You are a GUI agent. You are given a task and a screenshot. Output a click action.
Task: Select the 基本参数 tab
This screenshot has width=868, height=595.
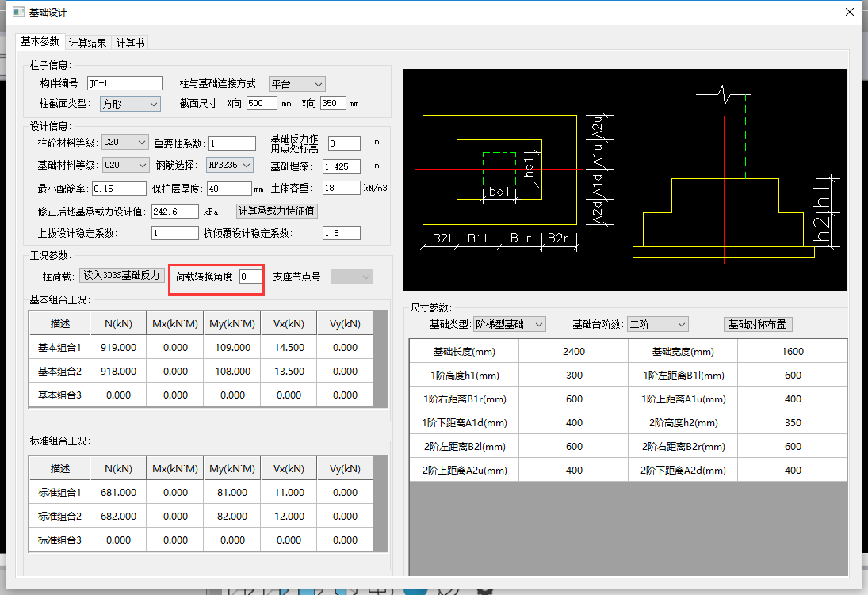coord(40,41)
